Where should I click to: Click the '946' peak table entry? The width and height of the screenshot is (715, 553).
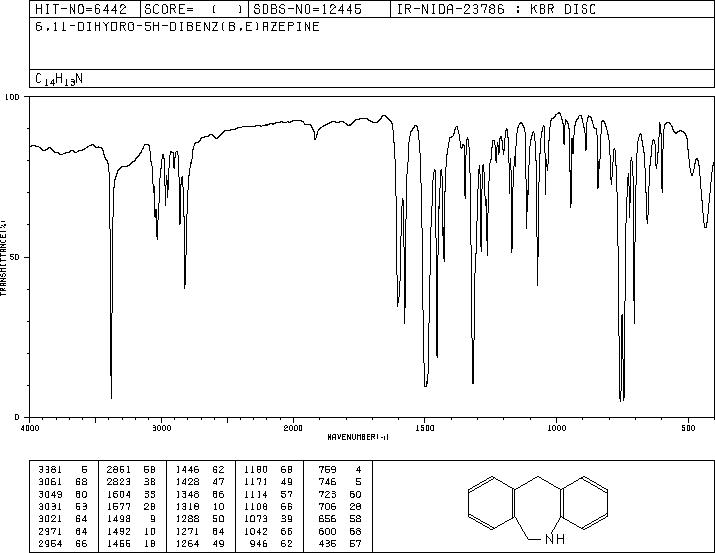click(x=259, y=543)
